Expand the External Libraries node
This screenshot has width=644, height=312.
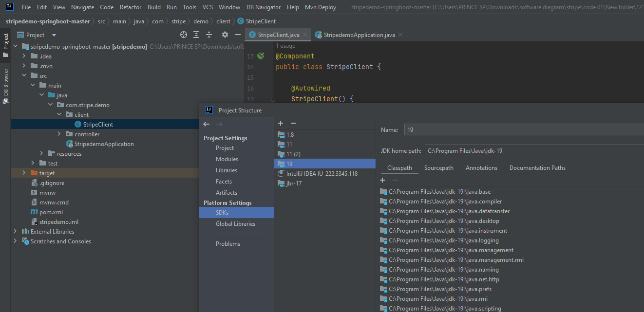pos(15,231)
